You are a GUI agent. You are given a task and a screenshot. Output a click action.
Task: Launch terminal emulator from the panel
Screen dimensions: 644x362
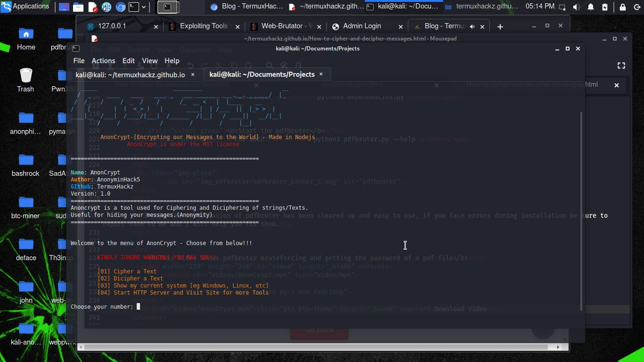134,7
